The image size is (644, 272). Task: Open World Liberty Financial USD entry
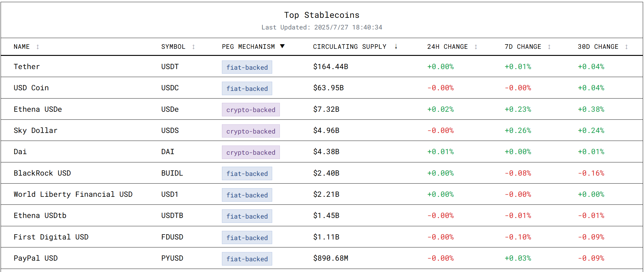pos(73,194)
